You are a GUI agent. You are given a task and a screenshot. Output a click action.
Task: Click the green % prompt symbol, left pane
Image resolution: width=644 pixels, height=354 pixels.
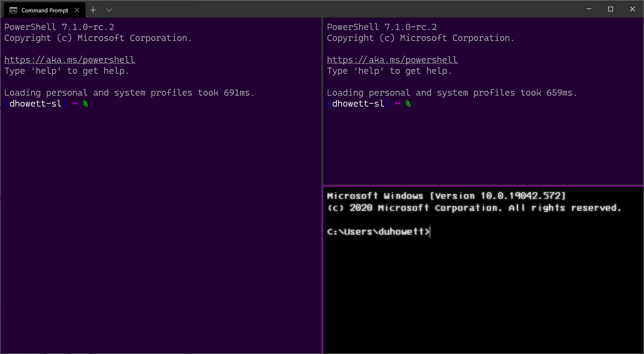86,103
